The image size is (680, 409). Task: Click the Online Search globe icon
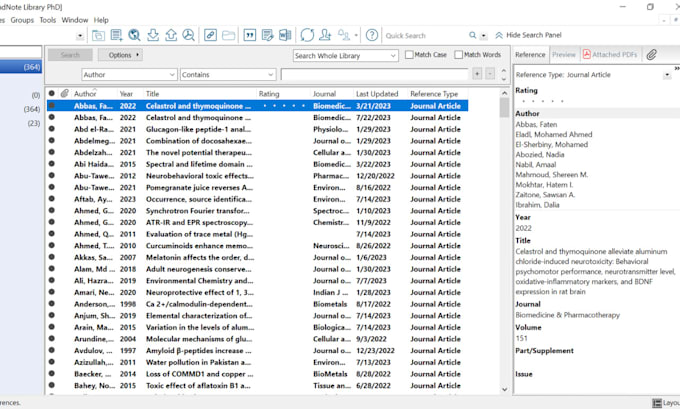134,35
